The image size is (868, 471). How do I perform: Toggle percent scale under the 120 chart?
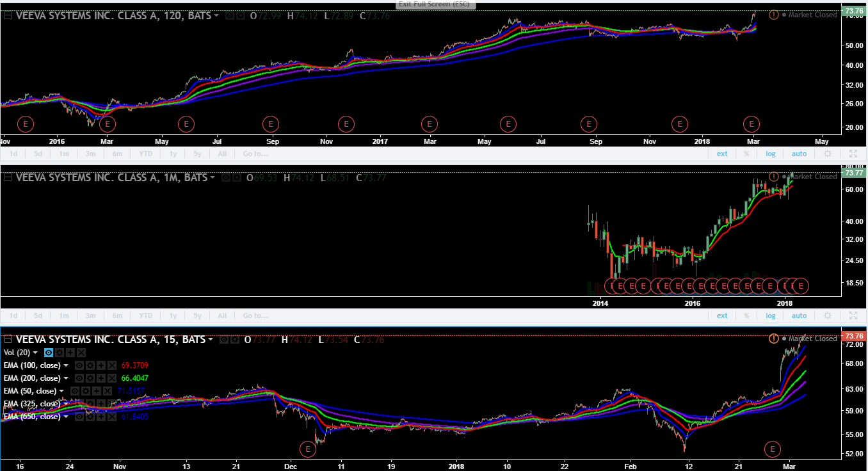(x=746, y=154)
